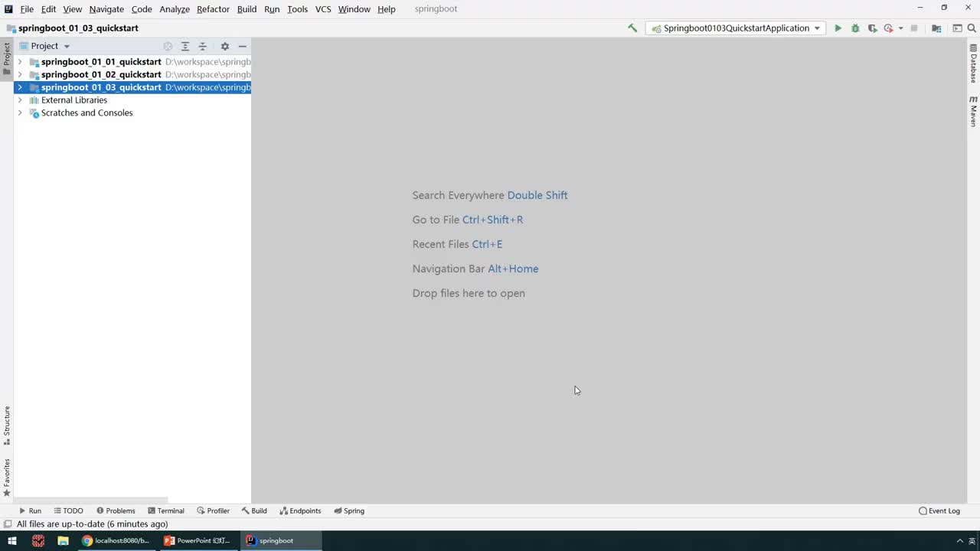Open the Help menu
This screenshot has width=980, height=551.
(386, 9)
